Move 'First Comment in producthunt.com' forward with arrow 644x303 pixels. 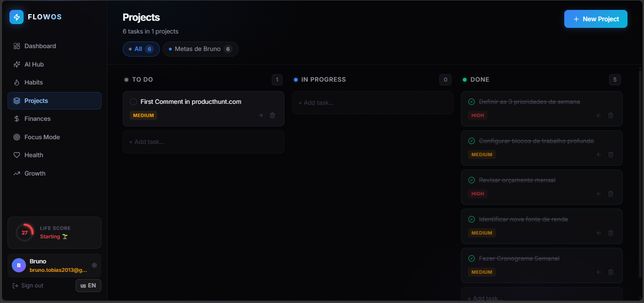tap(260, 115)
